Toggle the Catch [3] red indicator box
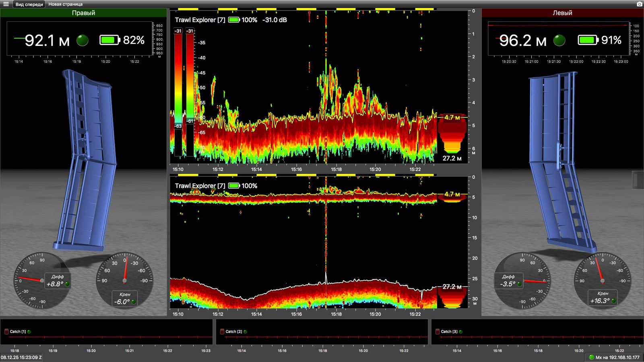The height and width of the screenshot is (362, 644). [x=438, y=331]
